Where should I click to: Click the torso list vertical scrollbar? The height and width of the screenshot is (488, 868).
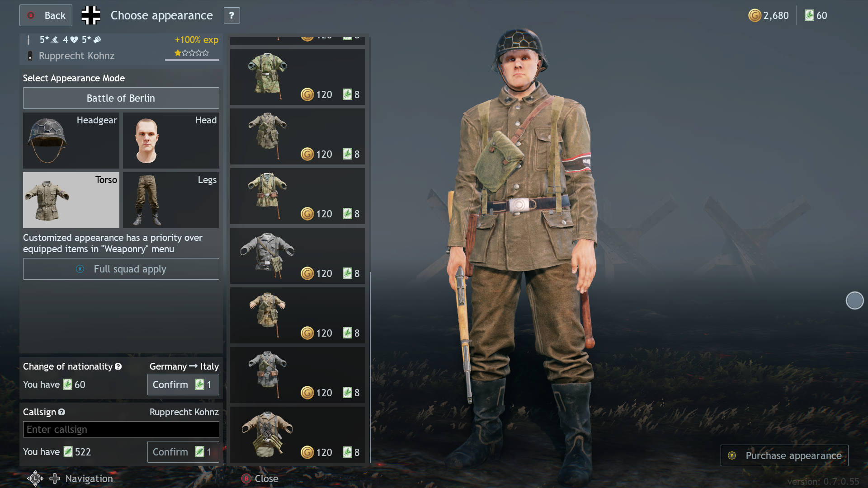click(370, 367)
